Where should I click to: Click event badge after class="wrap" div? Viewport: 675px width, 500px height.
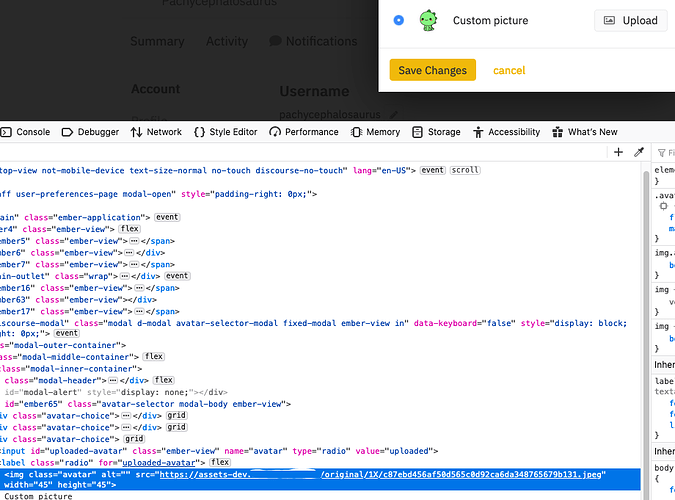click(177, 276)
